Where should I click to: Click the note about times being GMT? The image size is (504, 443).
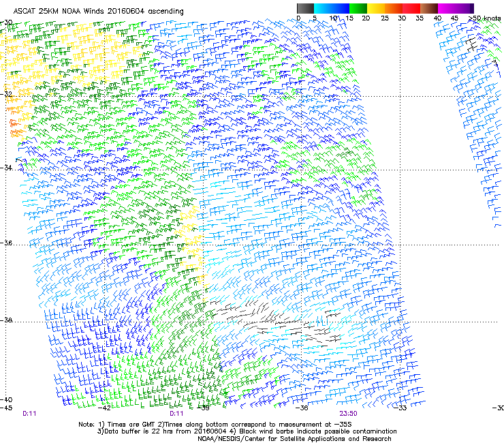coord(215,425)
